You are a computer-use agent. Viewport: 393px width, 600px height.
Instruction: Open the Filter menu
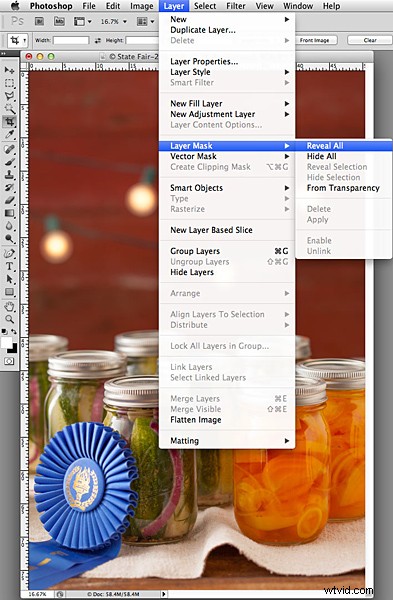click(236, 6)
